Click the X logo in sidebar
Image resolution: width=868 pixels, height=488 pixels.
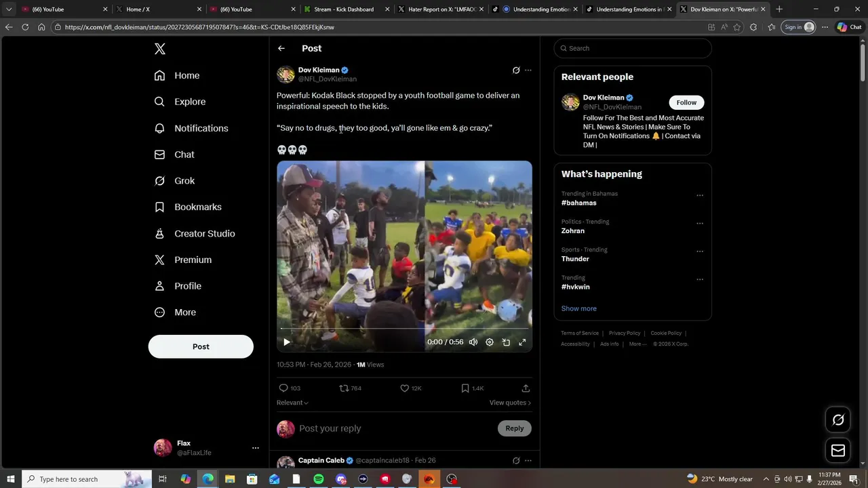[159, 49]
